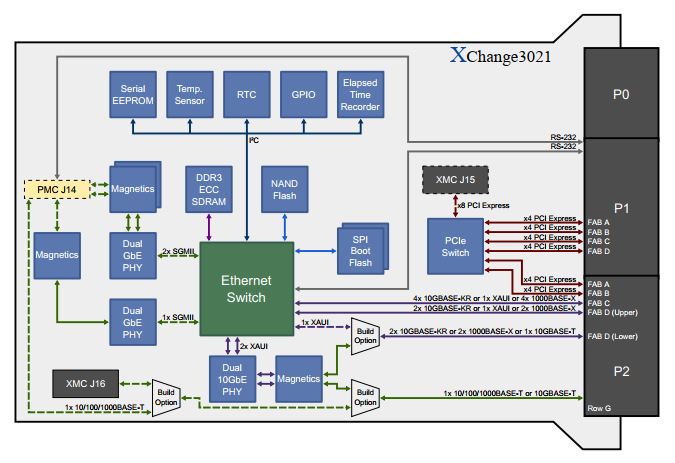Click the XMC J16 connector block
675x463 pixels.
[x=85, y=383]
